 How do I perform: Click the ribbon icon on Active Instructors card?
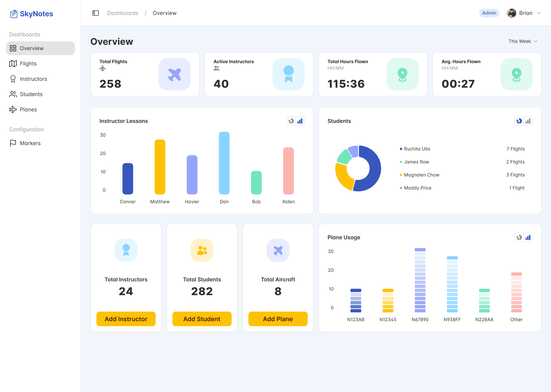click(x=289, y=74)
